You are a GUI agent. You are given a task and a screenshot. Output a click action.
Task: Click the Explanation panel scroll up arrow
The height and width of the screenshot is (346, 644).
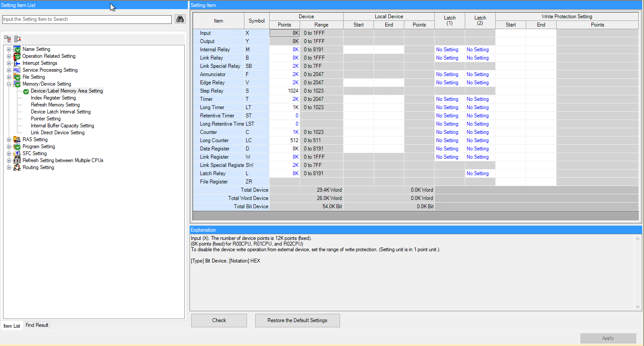[x=638, y=239]
